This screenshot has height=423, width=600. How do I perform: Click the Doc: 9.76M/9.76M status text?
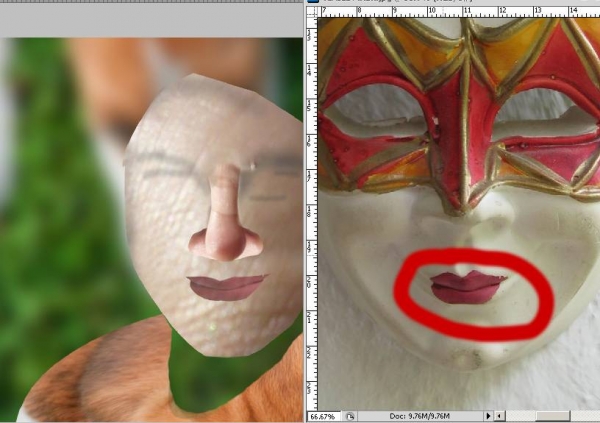click(419, 416)
